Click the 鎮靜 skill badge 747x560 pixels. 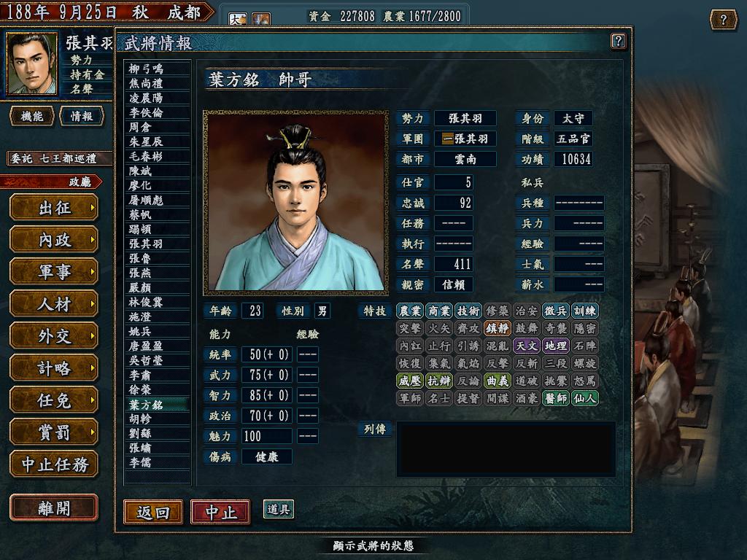tap(498, 328)
